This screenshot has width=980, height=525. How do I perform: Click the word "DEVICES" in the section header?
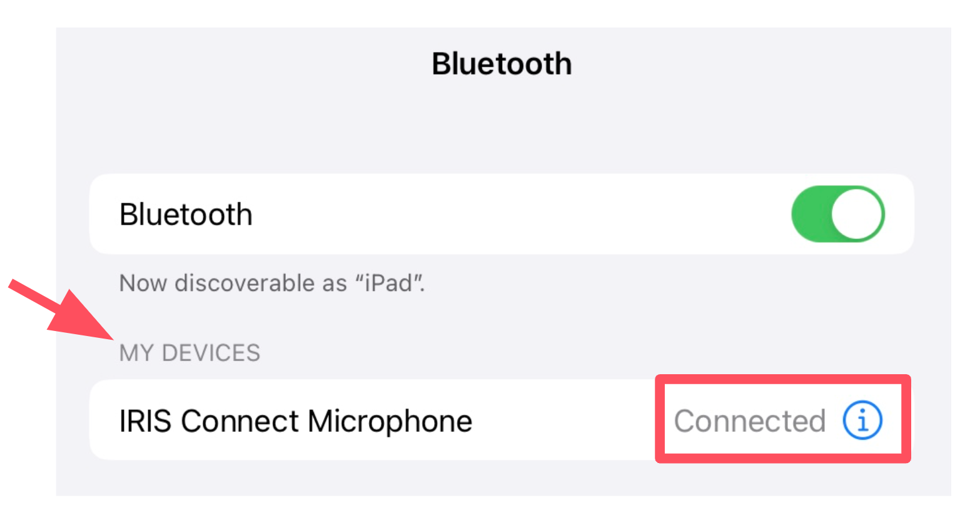(211, 353)
